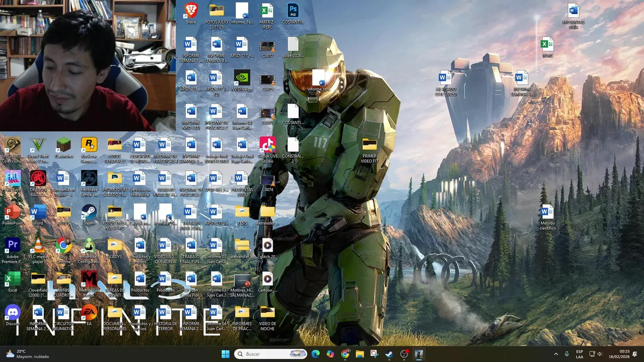The image size is (644, 362).
Task: Select the IPERC Excel file on right side
Action: click(547, 47)
